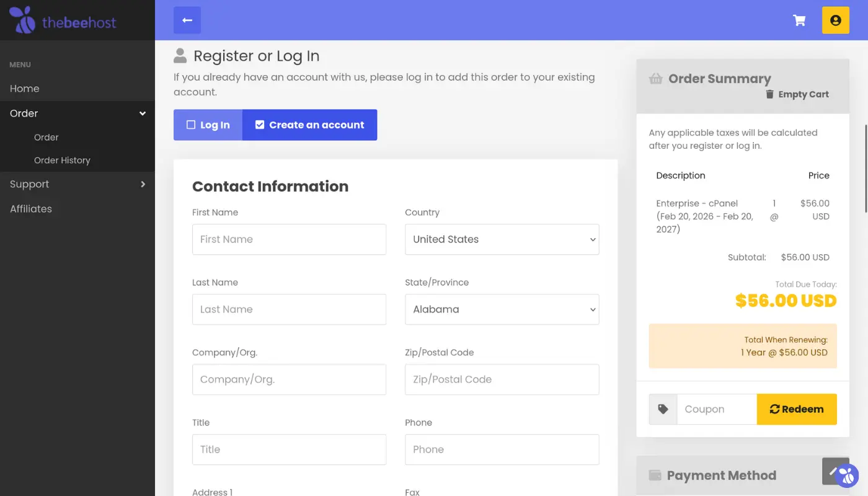Screen dimensions: 868x496
Task: Open the Affiliates menu item
Action: tap(31, 209)
